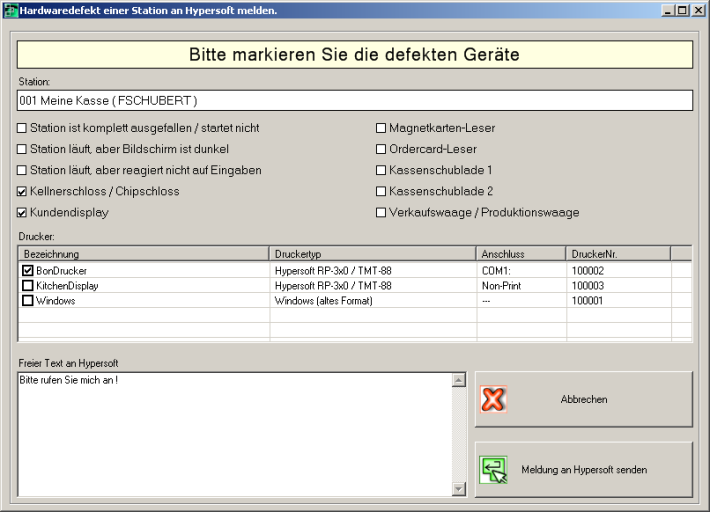Tick the Magnetkarten-Leser checkbox

point(381,128)
